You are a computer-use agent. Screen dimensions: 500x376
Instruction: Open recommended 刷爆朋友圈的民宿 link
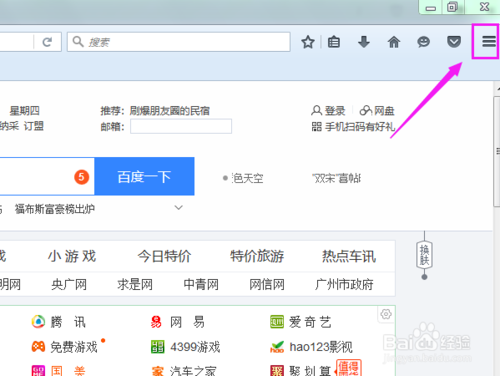click(170, 111)
